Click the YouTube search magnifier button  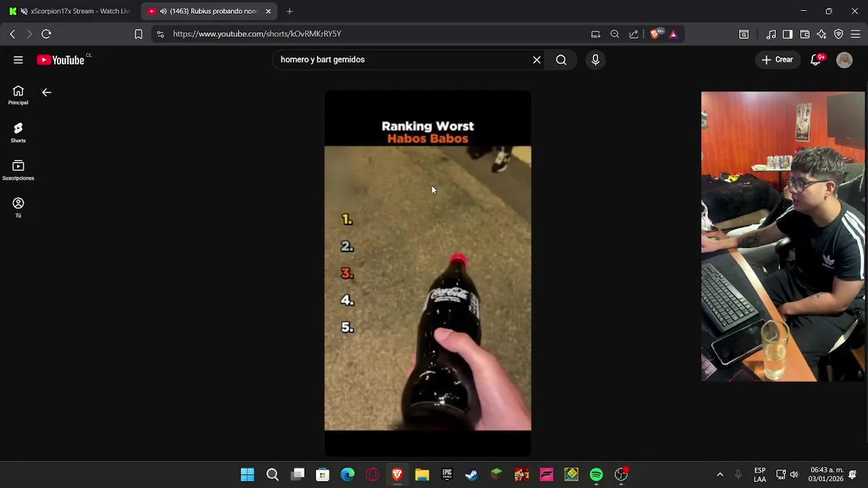561,60
